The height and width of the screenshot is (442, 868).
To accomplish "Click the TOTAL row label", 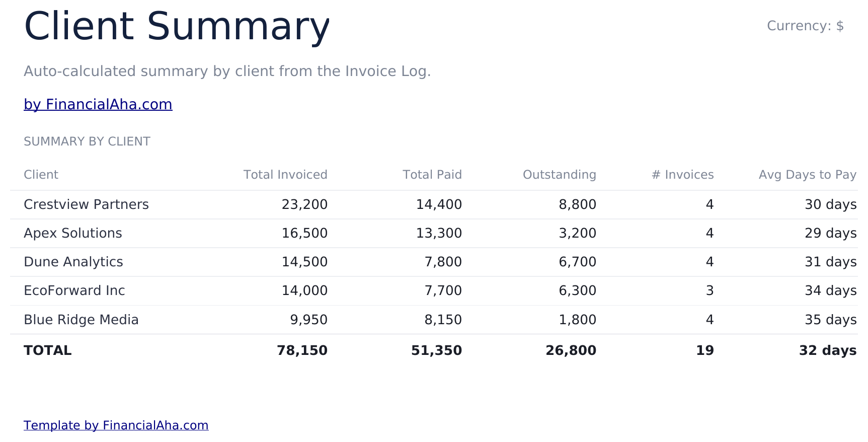I will [x=48, y=350].
